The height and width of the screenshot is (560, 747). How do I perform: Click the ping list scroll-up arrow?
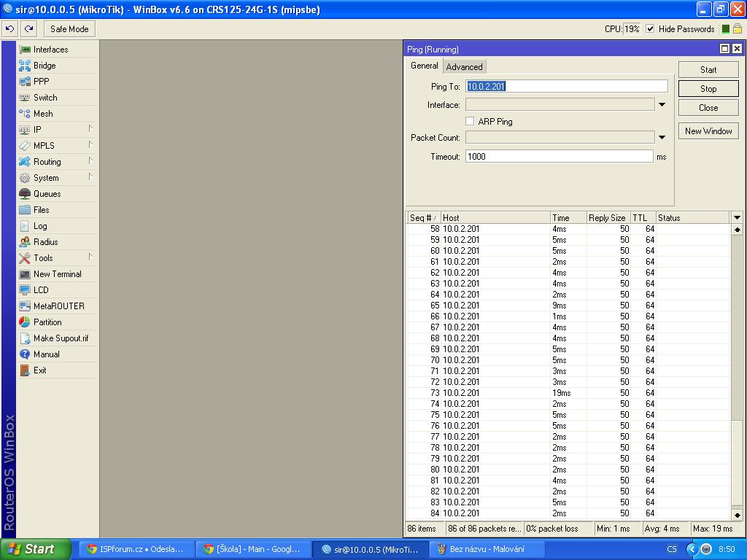point(737,230)
